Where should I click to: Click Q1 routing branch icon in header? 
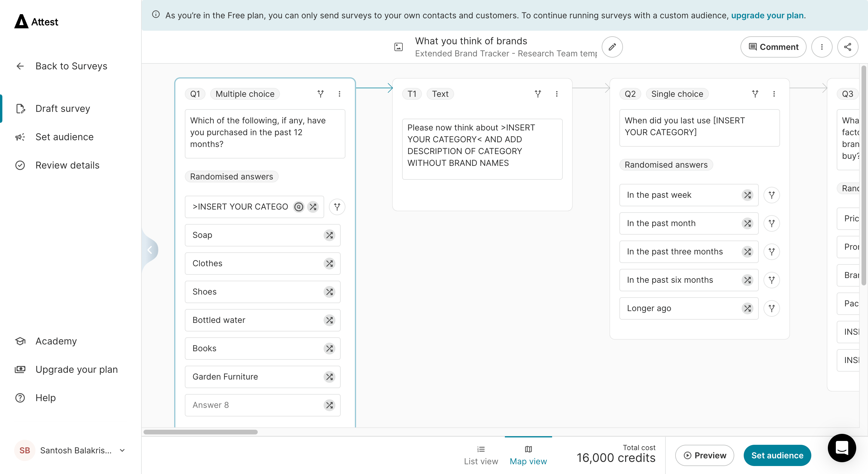[320, 94]
